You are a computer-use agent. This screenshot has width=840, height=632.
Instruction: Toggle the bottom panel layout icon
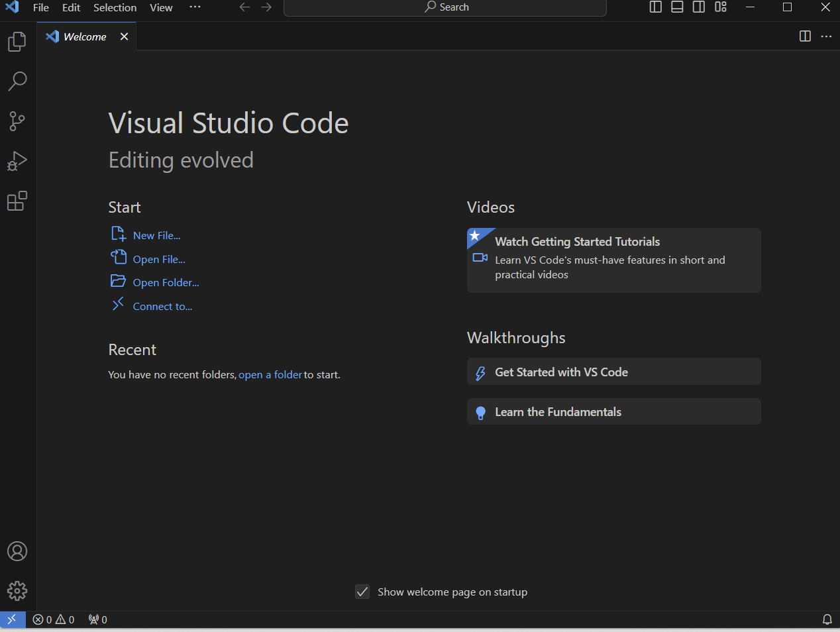(677, 7)
